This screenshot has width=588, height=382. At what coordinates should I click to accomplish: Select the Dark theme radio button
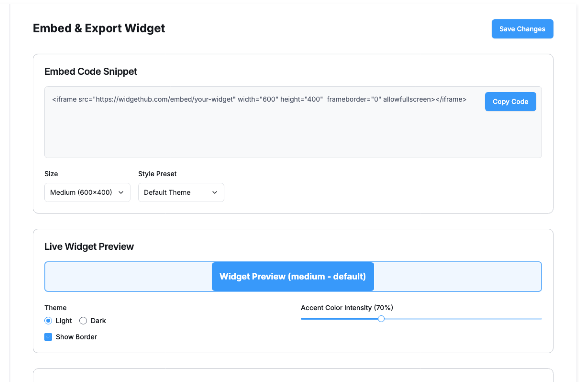point(83,320)
